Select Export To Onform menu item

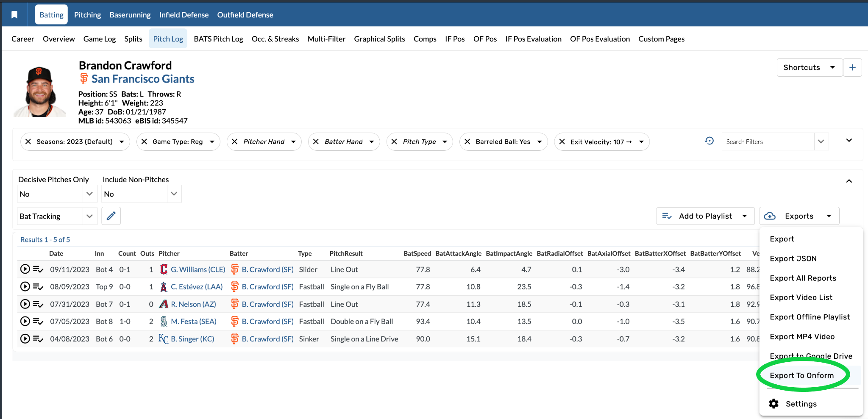(x=801, y=375)
